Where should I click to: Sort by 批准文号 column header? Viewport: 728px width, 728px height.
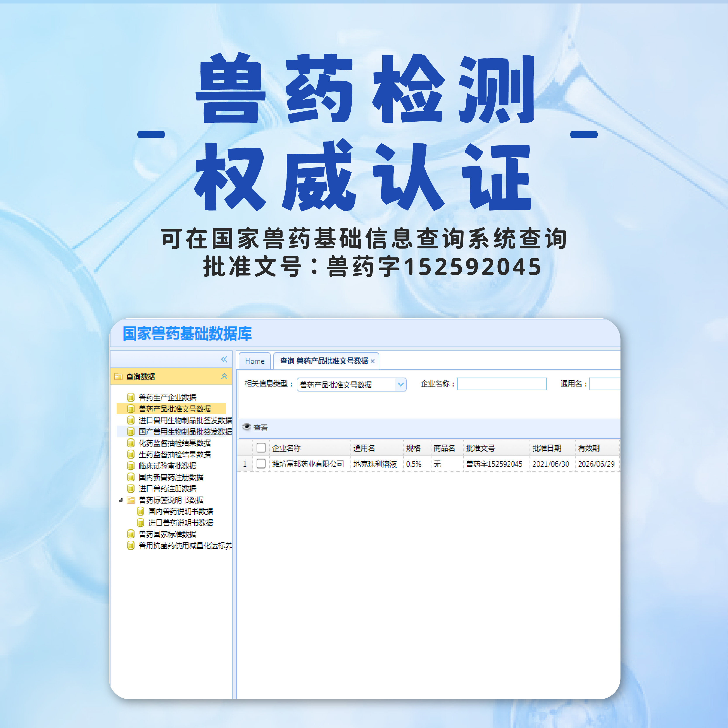pyautogui.click(x=496, y=448)
